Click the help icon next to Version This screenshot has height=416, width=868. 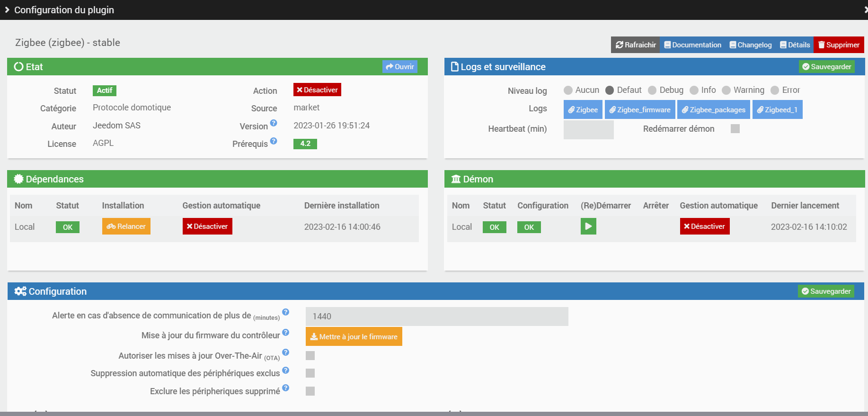coord(274,123)
